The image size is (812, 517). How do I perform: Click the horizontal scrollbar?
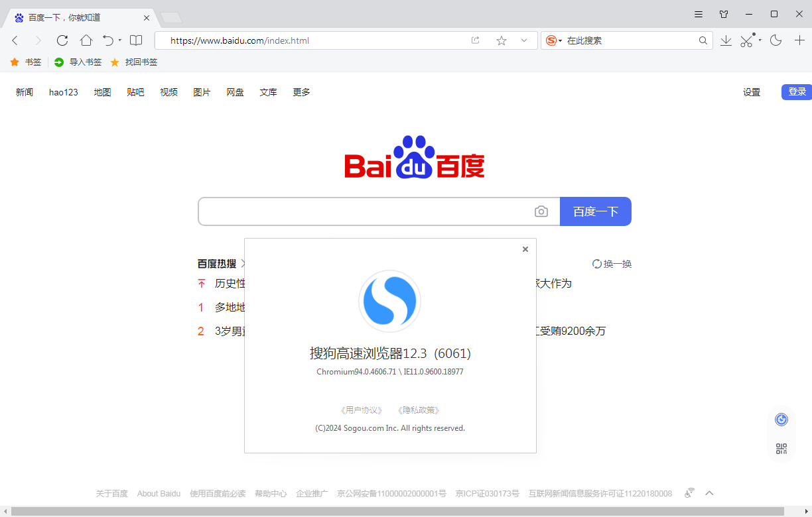(398, 511)
